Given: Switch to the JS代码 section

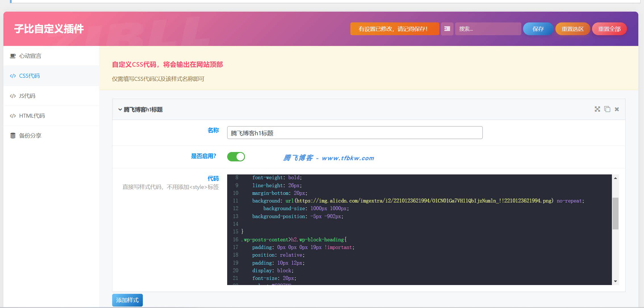Looking at the screenshot, I should tap(51, 96).
